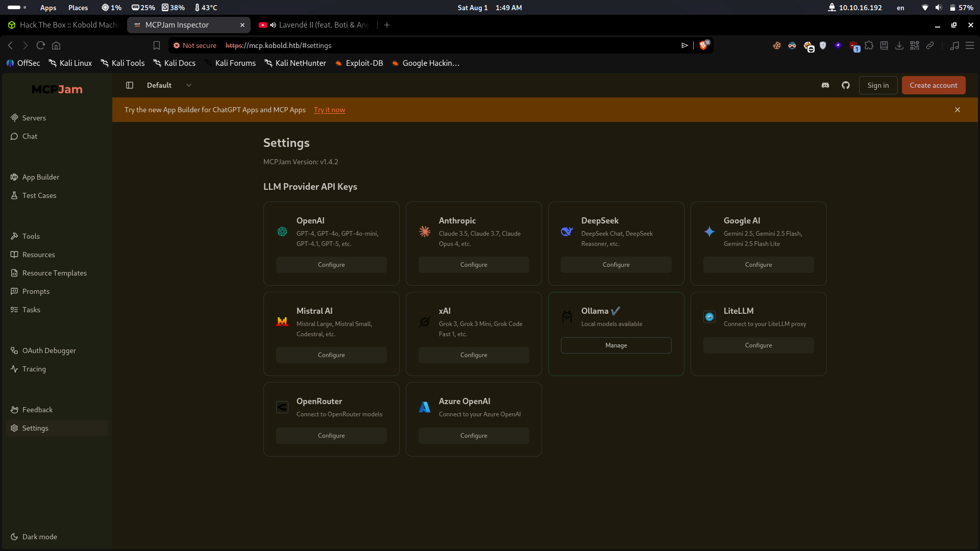The height and width of the screenshot is (551, 980).
Task: Click the Brave Shields lion icon
Action: tap(703, 45)
